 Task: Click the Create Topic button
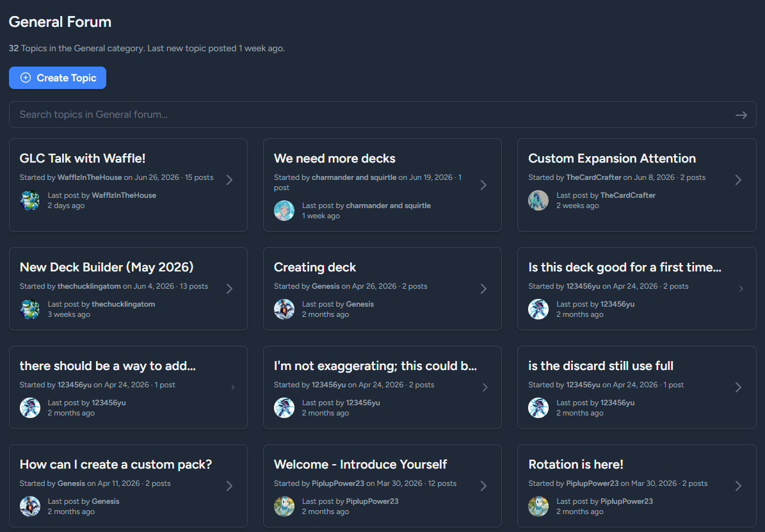coord(58,77)
